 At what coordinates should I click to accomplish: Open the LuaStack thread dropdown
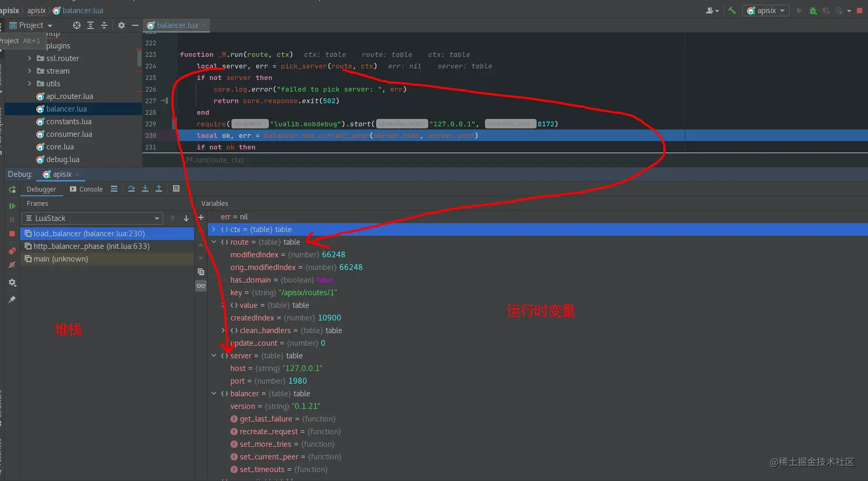[x=92, y=218]
